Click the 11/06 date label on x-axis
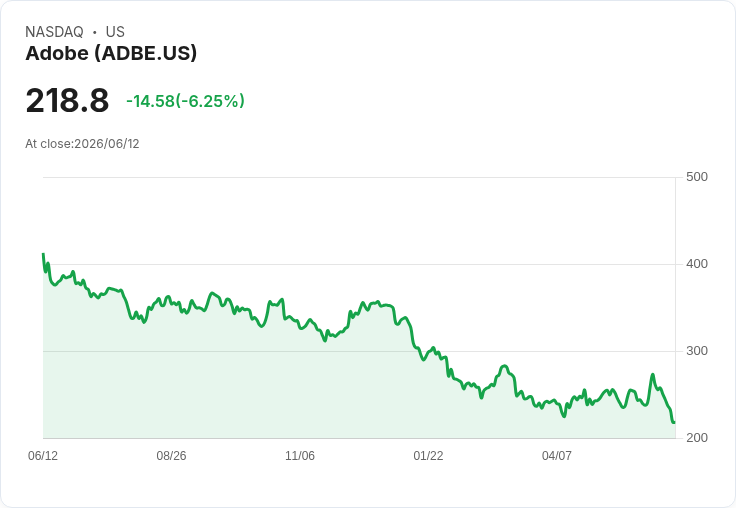The height and width of the screenshot is (508, 736). pyautogui.click(x=300, y=456)
